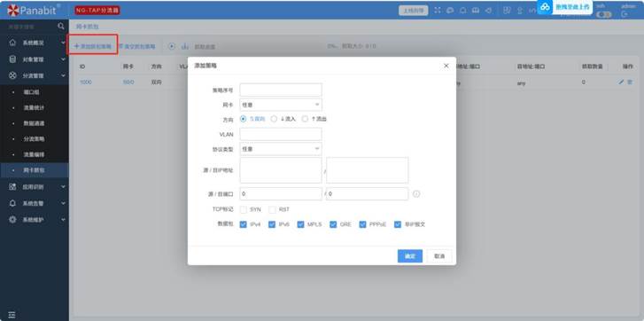The height and width of the screenshot is (321, 644).
Task: Click the 清空抓包策略 button
Action: (x=136, y=46)
